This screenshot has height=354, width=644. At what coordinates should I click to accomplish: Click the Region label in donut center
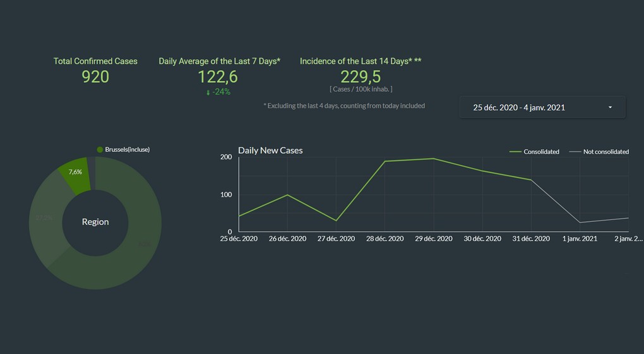point(95,222)
